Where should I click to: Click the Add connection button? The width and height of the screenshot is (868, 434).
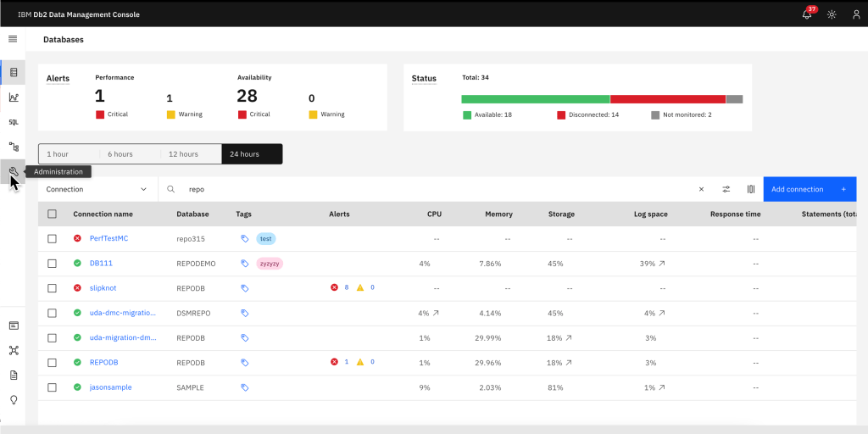click(x=810, y=189)
